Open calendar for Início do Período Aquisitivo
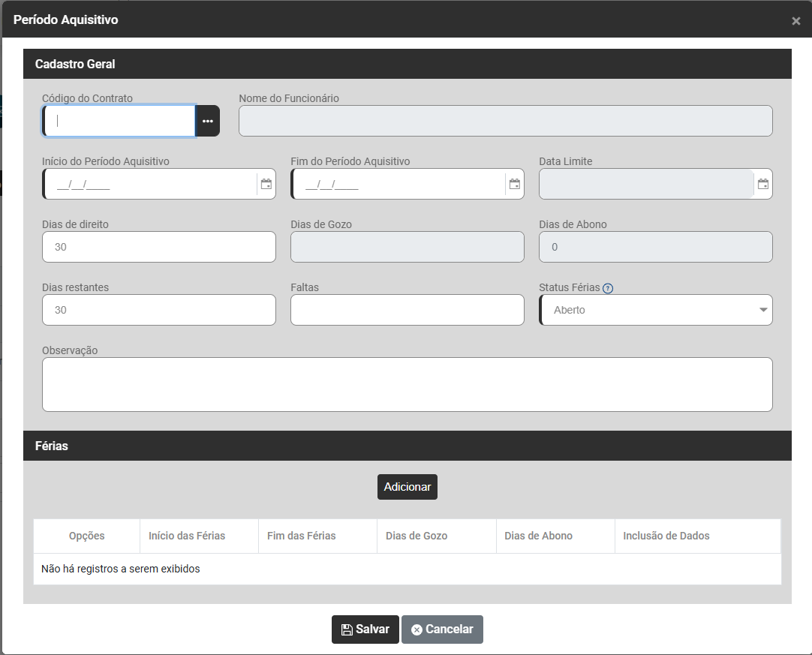The width and height of the screenshot is (812, 655). (x=266, y=184)
